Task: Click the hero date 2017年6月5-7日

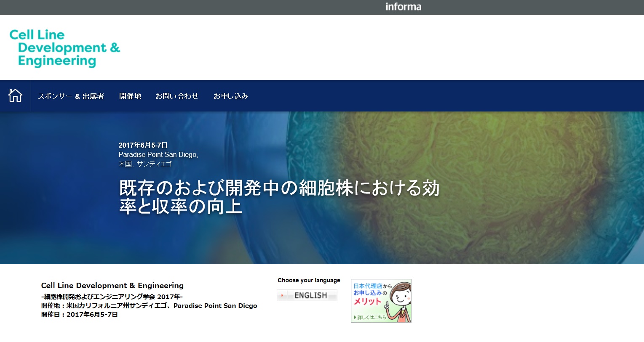Action: (x=143, y=145)
